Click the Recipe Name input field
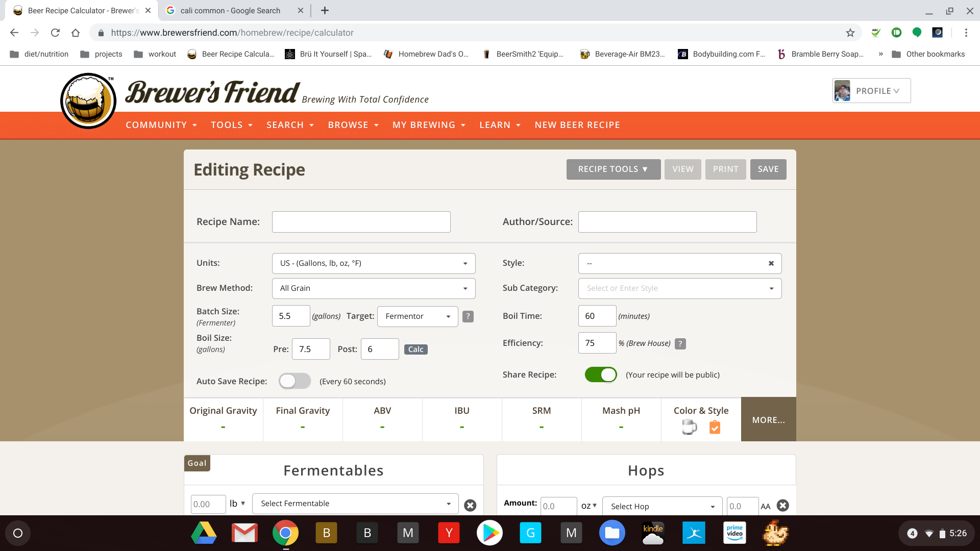The height and width of the screenshot is (551, 980). pos(361,222)
